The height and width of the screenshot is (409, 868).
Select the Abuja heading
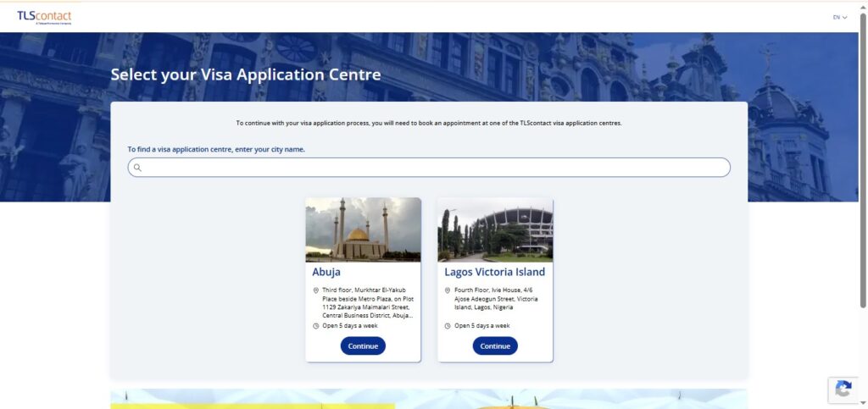click(x=326, y=272)
